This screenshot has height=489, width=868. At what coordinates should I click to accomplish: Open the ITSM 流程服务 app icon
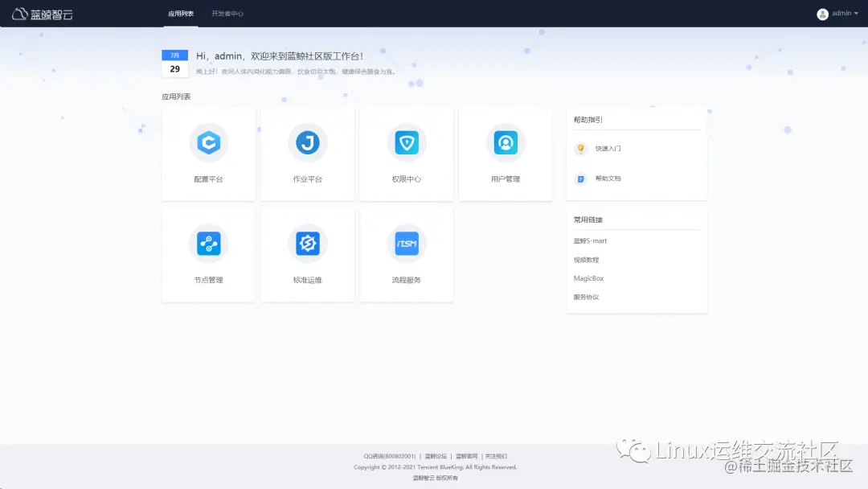point(406,244)
